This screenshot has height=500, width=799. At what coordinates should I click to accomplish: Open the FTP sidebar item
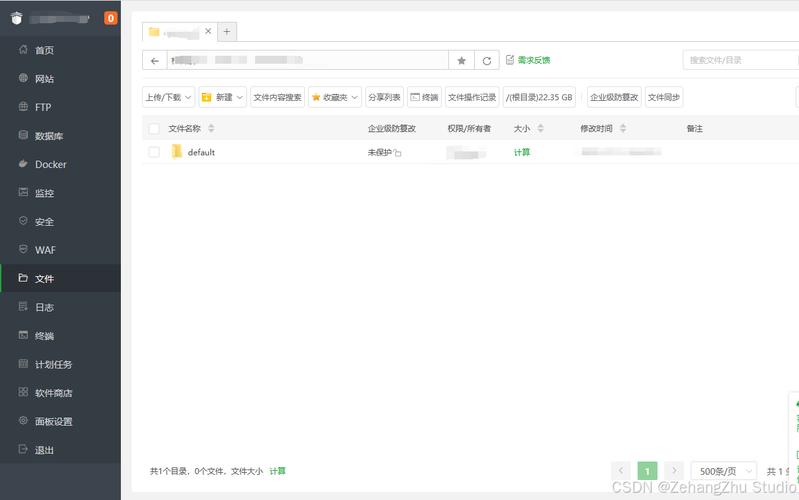pos(60,107)
